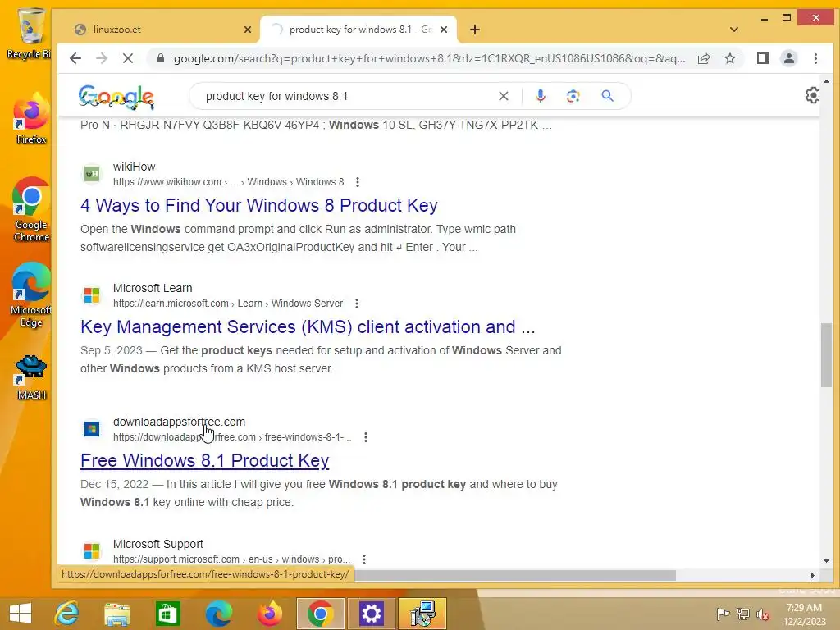
Task: Open more options for downloadappsforfree result
Action: coord(366,437)
